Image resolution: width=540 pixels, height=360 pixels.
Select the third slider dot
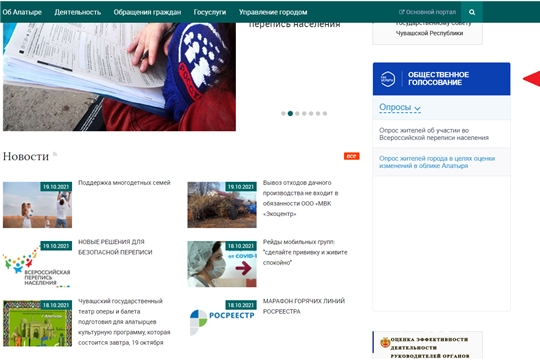click(297, 113)
